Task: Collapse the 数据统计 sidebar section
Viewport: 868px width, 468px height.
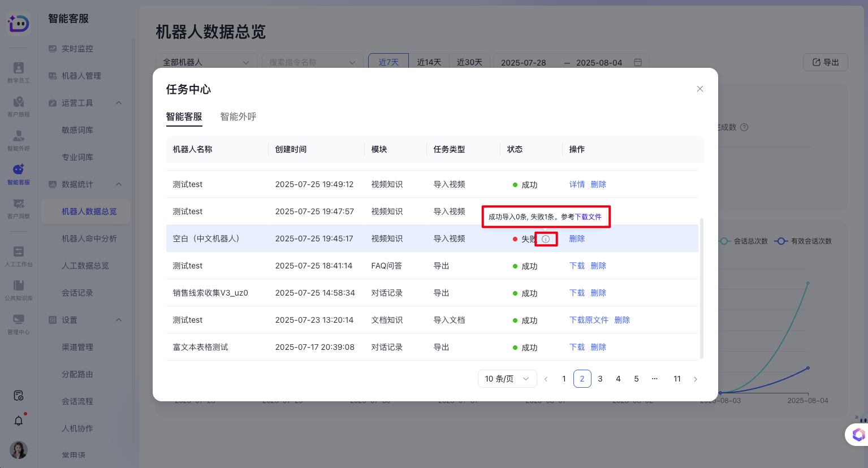Action: pyautogui.click(x=118, y=184)
